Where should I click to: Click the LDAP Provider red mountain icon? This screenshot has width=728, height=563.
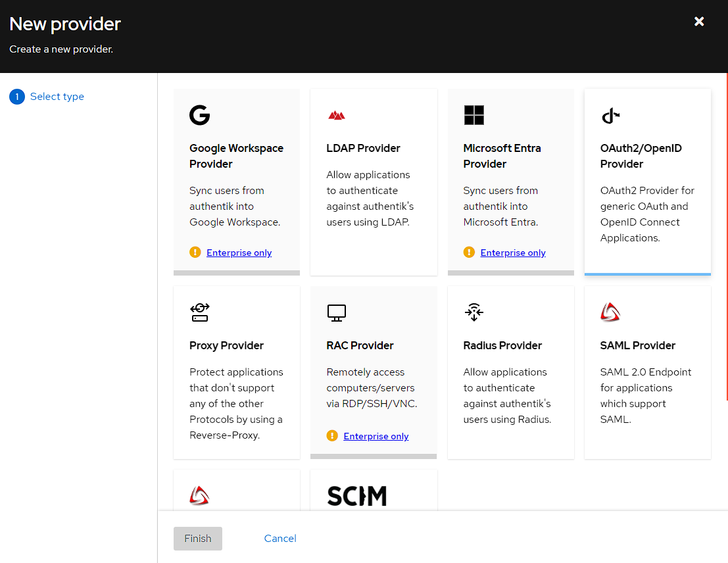337,116
